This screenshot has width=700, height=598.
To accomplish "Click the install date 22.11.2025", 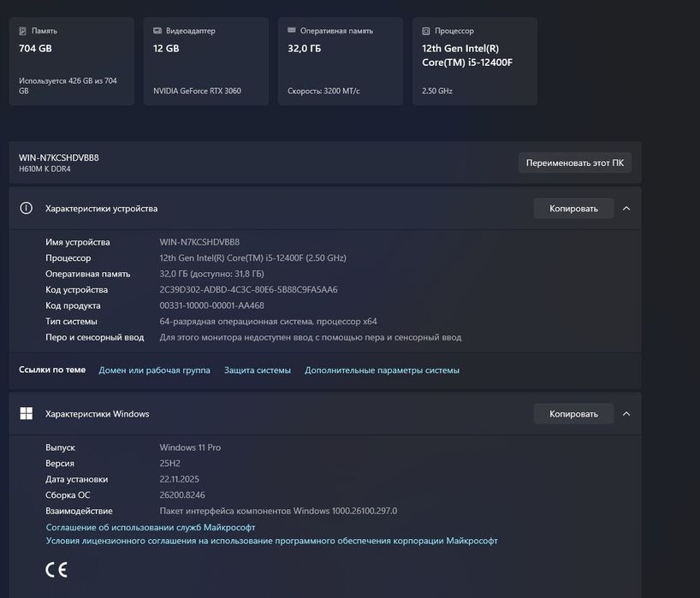I will 180,479.
